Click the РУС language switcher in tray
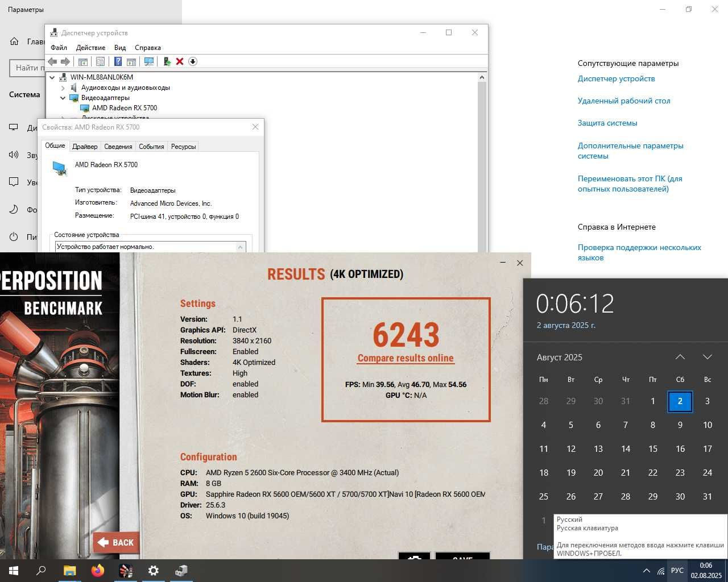Image resolution: width=728 pixels, height=582 pixels. point(677,571)
